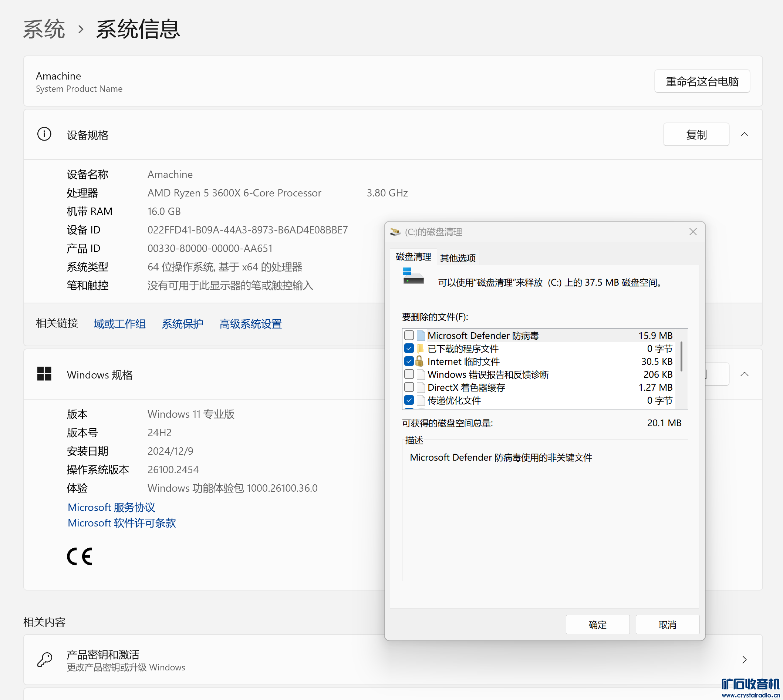Collapse the 设备规格 section
Screen dimensions: 783x700
point(744,134)
